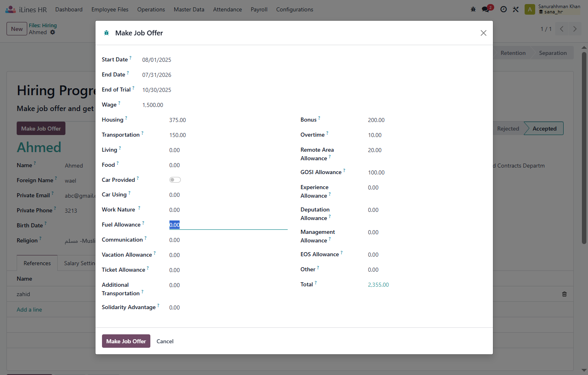Cancel the job offer dialog
The height and width of the screenshot is (375, 588).
(x=165, y=341)
